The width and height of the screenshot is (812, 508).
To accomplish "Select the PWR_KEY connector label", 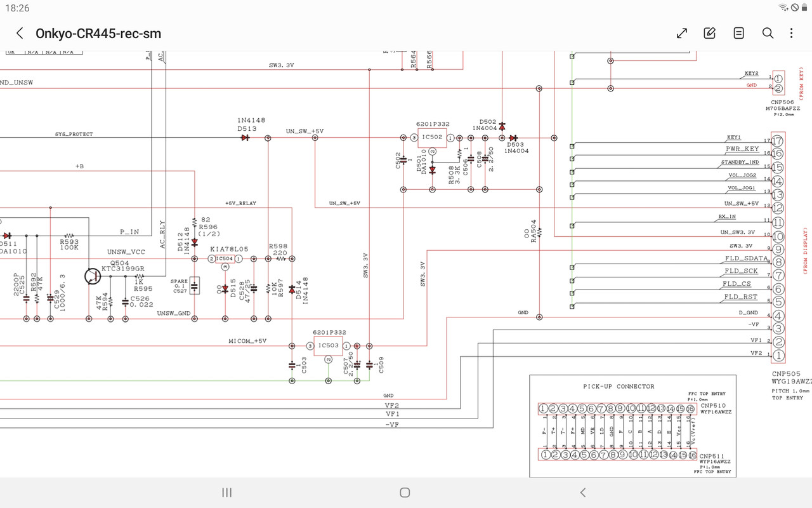I will point(742,149).
